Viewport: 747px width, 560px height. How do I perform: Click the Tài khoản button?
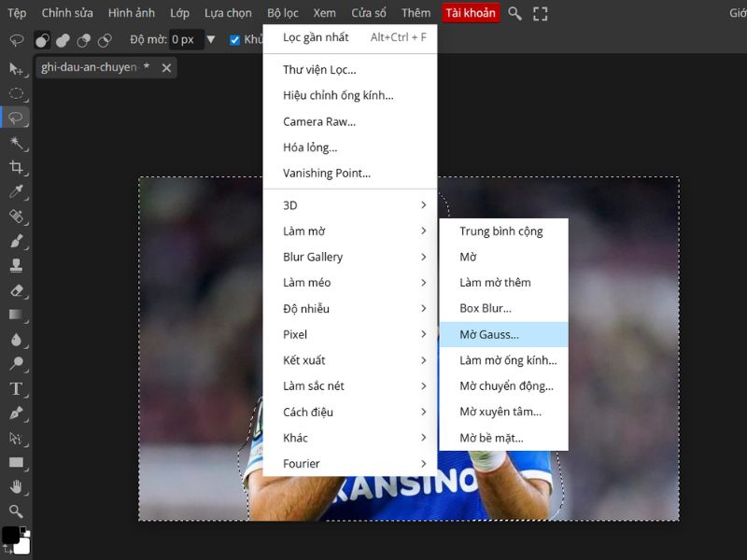pyautogui.click(x=471, y=13)
